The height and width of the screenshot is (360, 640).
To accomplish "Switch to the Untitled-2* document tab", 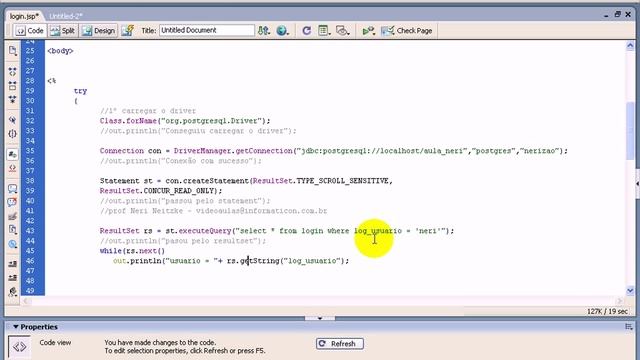I will pos(66,16).
